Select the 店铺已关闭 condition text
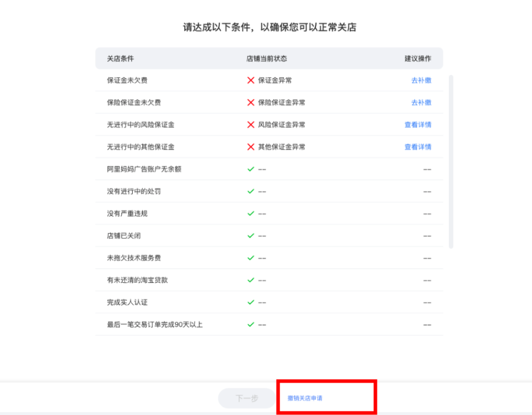532x415 pixels. pos(124,236)
